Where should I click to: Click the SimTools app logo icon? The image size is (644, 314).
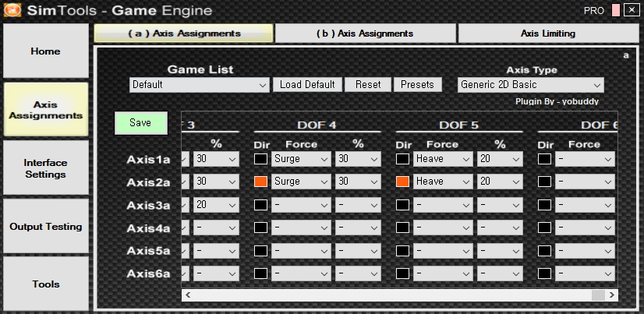click(12, 10)
